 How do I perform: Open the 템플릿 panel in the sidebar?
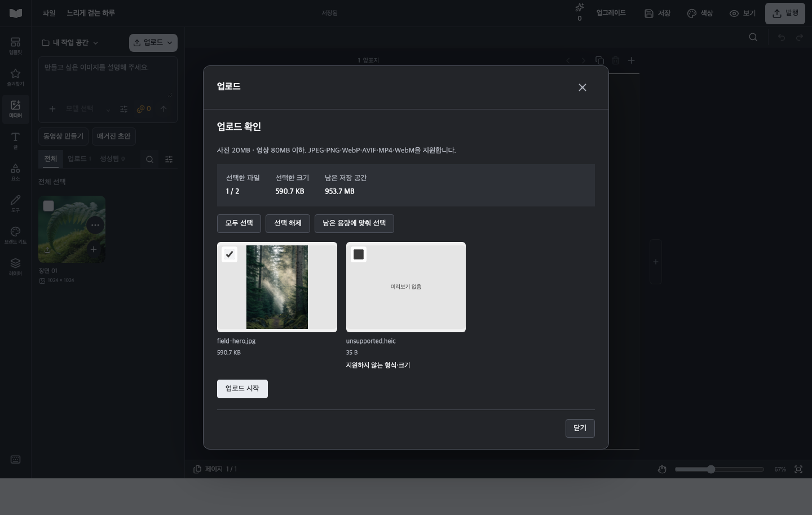click(x=15, y=46)
